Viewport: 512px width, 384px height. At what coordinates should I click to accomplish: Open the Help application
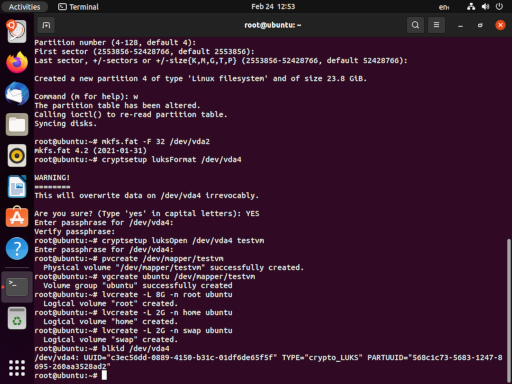point(17,248)
